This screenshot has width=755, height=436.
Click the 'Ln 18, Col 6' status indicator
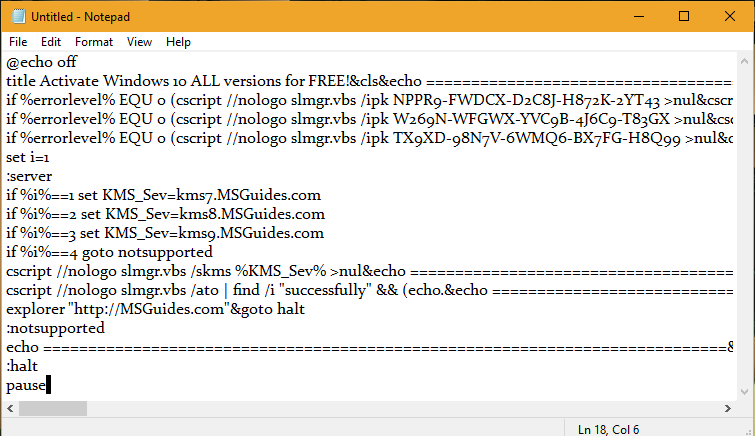pos(609,429)
